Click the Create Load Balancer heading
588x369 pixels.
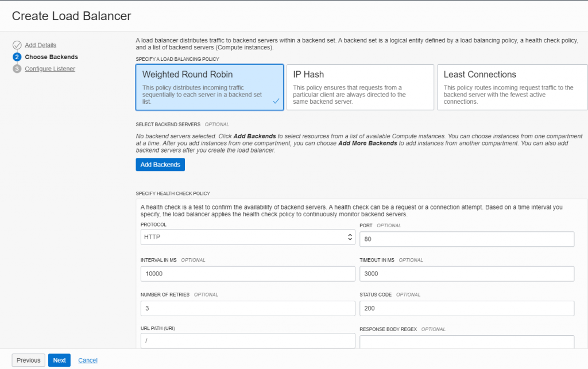(72, 16)
